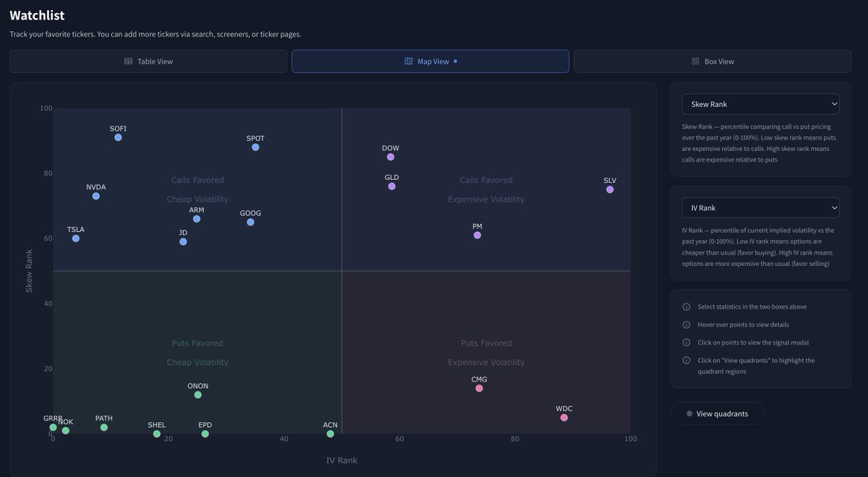The height and width of the screenshot is (477, 868).
Task: Click the info icon beside 'Select statistics'
Action: point(686,306)
